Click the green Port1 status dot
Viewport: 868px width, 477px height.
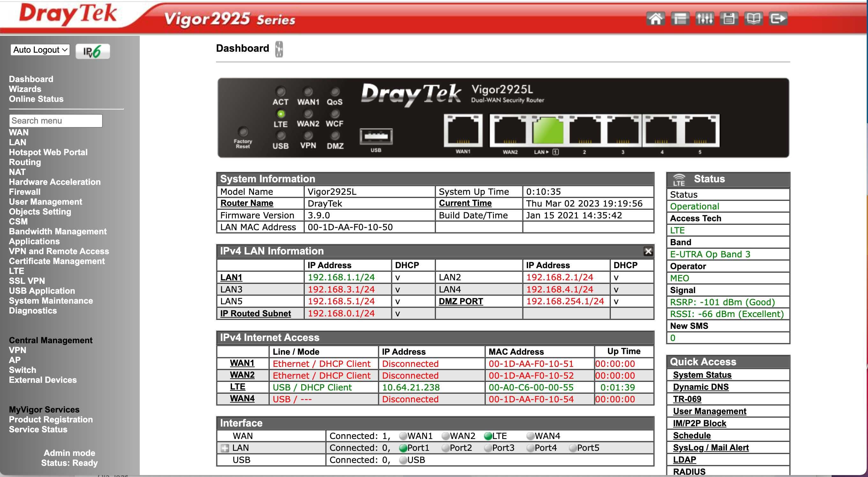click(x=403, y=448)
